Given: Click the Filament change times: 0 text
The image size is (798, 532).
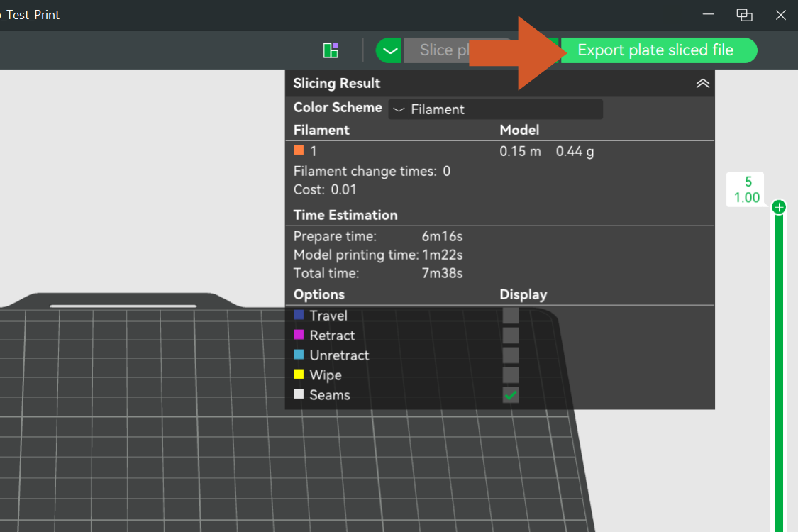Looking at the screenshot, I should 372,172.
